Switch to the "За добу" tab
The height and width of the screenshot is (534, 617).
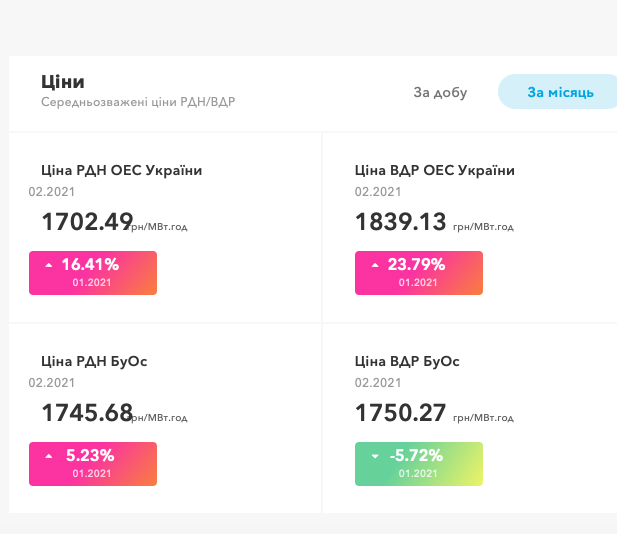click(440, 92)
